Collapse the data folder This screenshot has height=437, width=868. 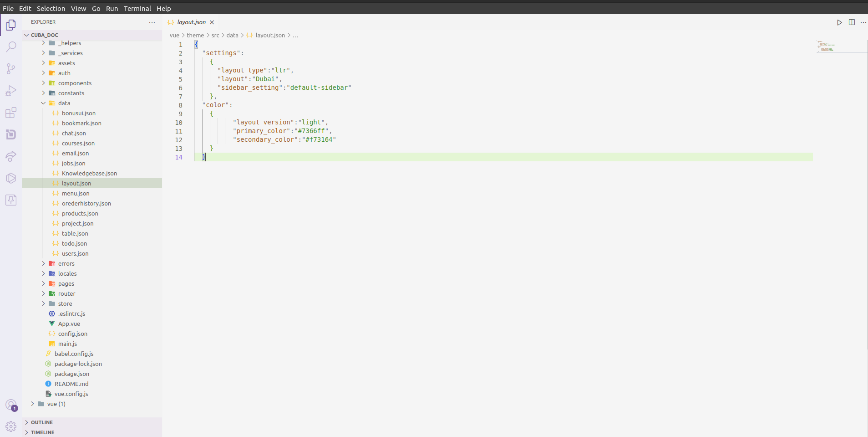tap(64, 103)
